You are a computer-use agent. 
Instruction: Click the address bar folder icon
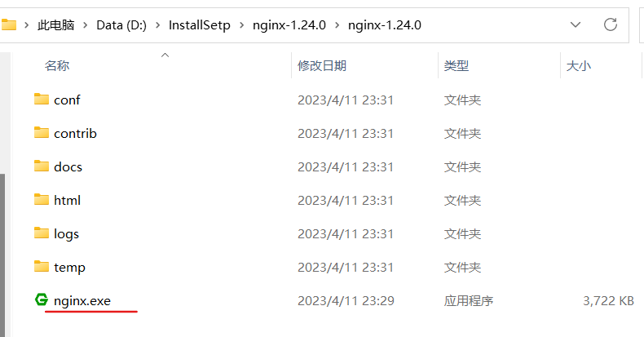8,25
